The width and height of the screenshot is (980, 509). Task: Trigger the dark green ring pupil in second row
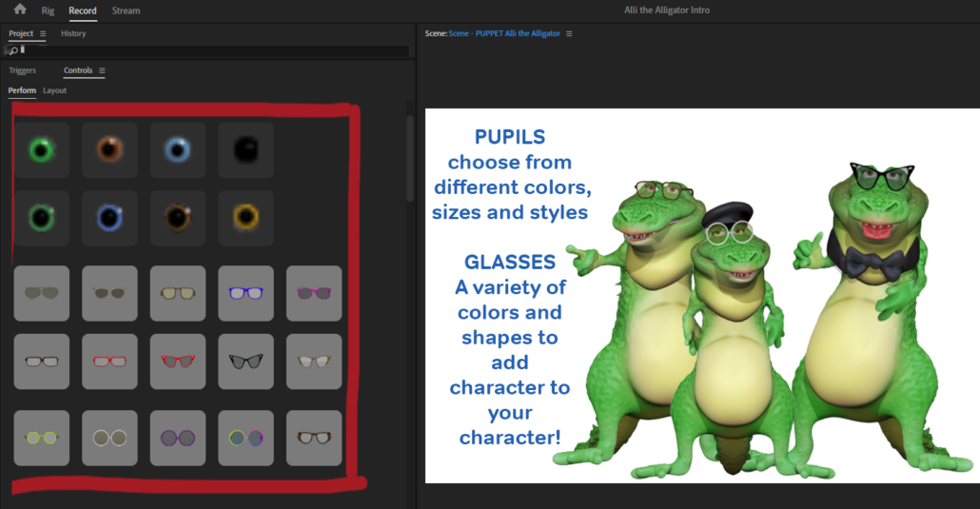[41, 218]
